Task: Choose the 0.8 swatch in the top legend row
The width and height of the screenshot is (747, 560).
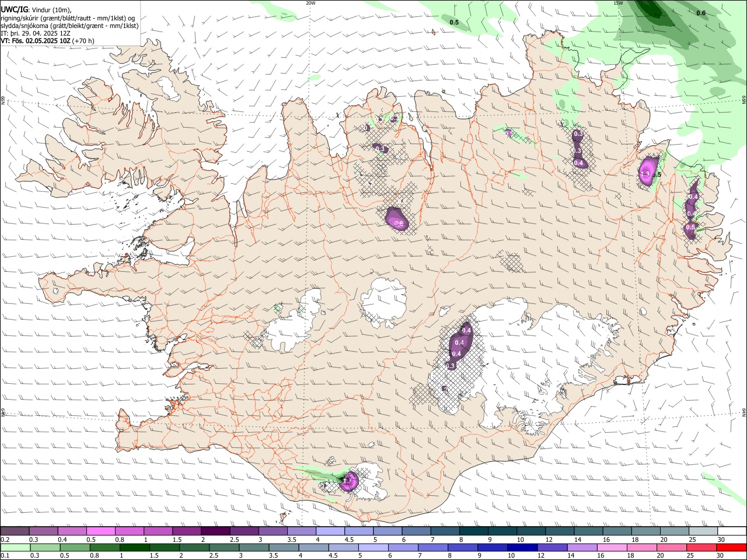Action: tap(130, 531)
